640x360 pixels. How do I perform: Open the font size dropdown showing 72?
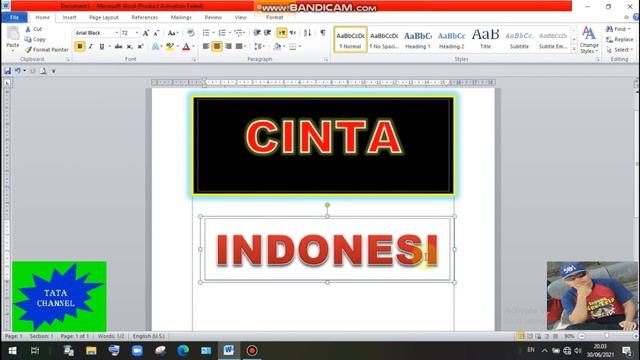click(137, 33)
